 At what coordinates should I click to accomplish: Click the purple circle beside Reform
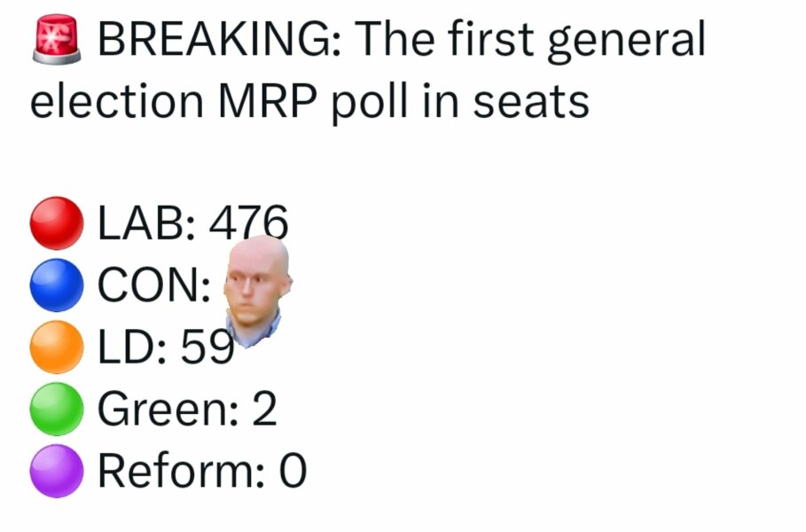[x=57, y=471]
